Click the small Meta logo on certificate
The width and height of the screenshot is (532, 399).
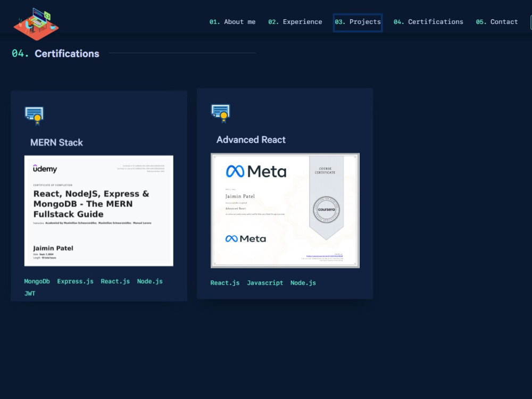tap(246, 238)
